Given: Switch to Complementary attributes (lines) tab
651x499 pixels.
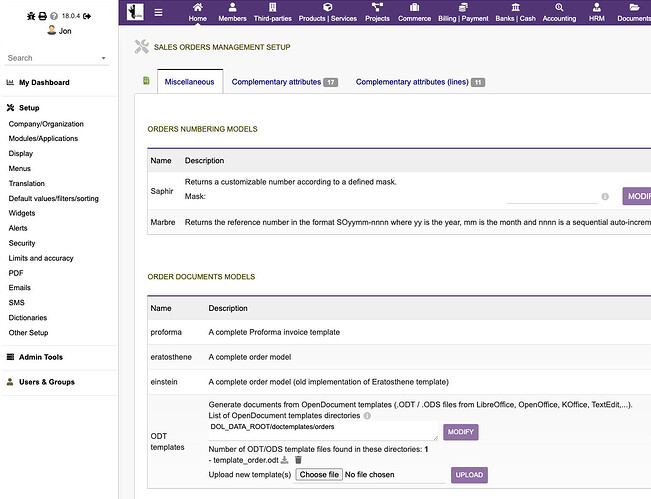Looking at the screenshot, I should pyautogui.click(x=420, y=82).
